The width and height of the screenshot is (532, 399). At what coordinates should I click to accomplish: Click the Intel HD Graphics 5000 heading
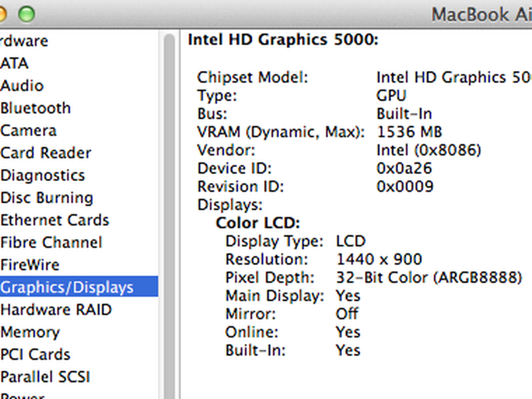click(283, 40)
